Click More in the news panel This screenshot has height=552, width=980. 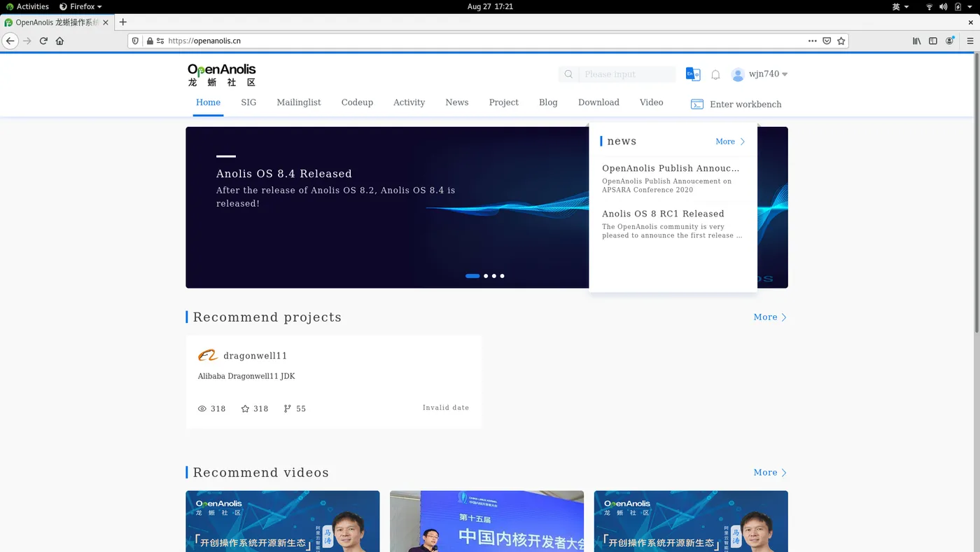[x=730, y=142]
